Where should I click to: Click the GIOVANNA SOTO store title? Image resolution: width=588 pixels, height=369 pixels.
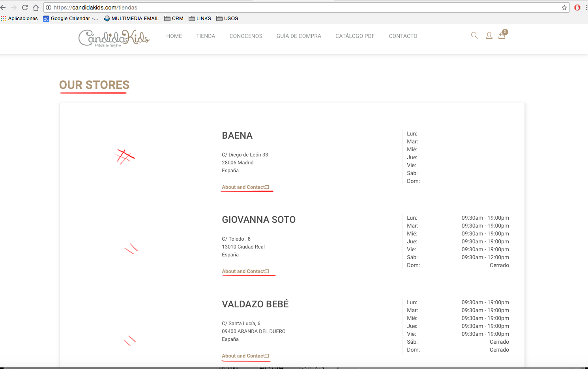259,220
